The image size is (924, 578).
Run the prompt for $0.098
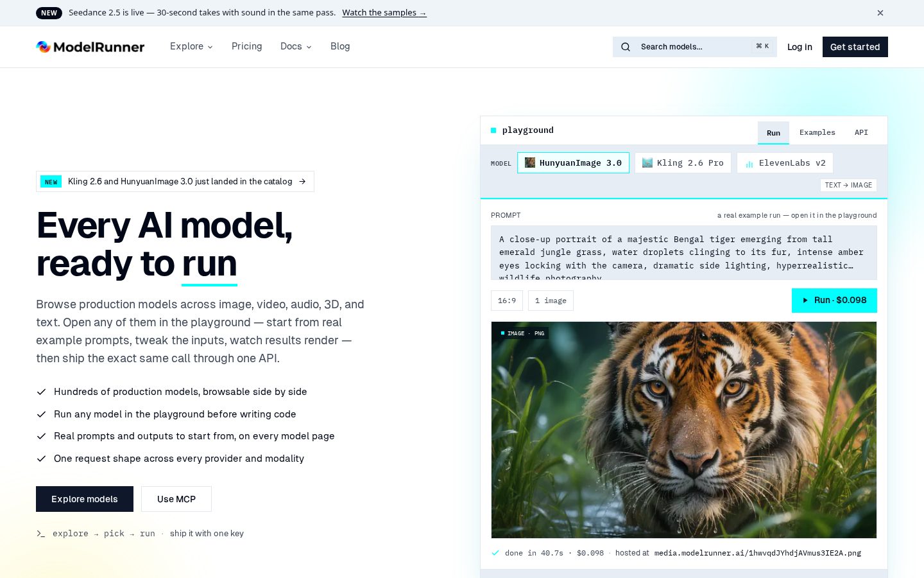[834, 300]
